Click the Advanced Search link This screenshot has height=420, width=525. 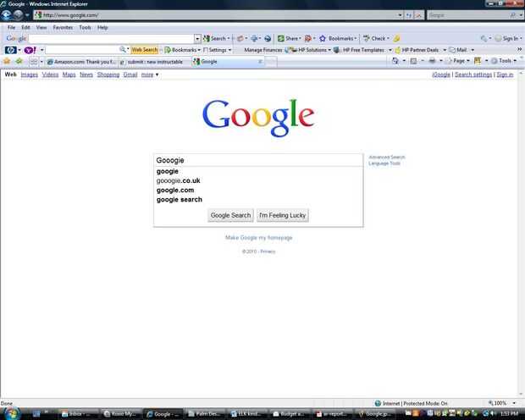tap(387, 157)
